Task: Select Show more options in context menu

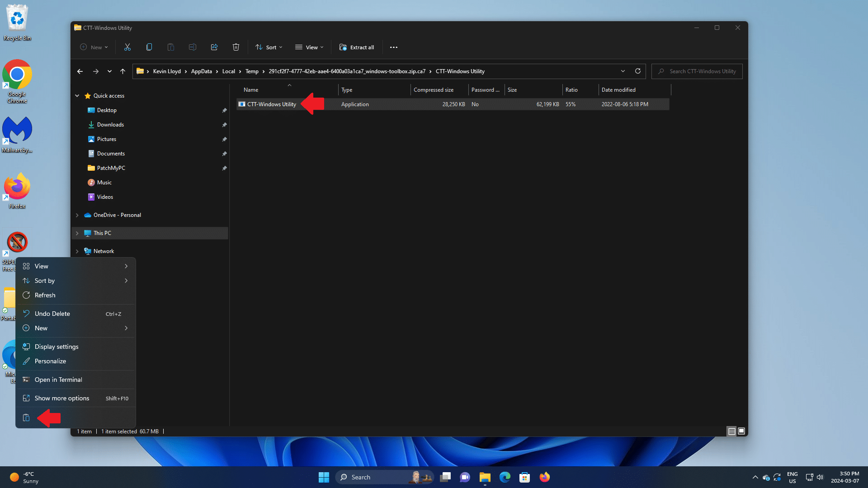Action: coord(62,398)
